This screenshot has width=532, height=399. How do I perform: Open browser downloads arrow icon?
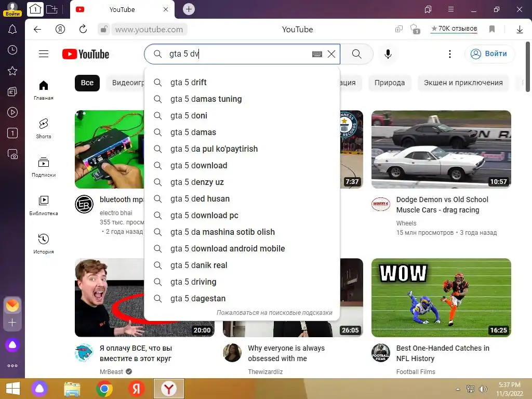tap(520, 30)
